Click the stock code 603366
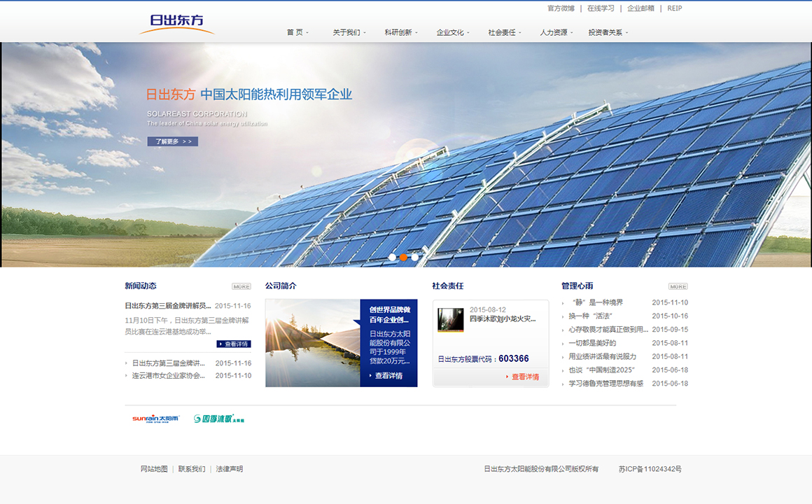 click(x=514, y=358)
